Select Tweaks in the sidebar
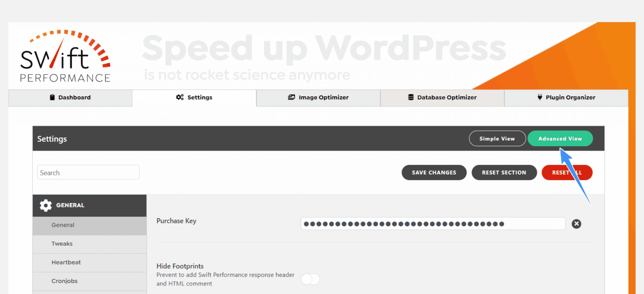644x294 pixels. click(x=89, y=244)
